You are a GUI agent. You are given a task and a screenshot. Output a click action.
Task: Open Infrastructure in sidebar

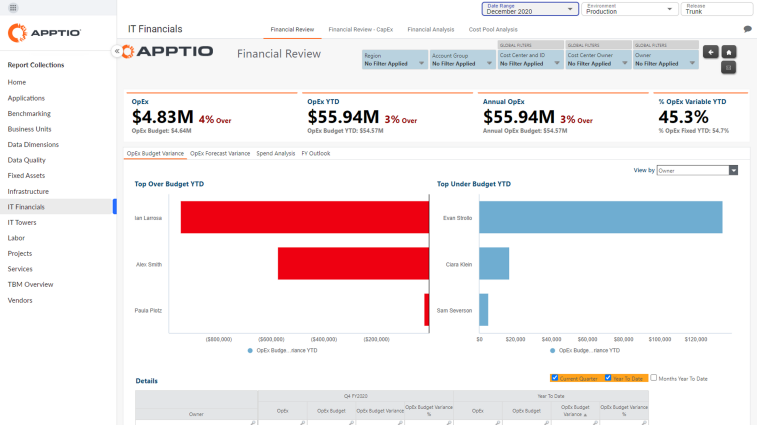pyautogui.click(x=28, y=191)
